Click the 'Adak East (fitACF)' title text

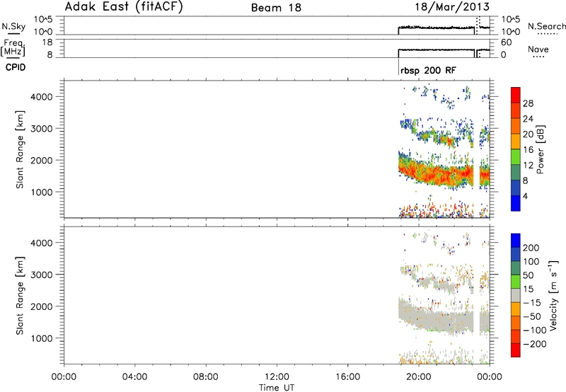pyautogui.click(x=123, y=7)
